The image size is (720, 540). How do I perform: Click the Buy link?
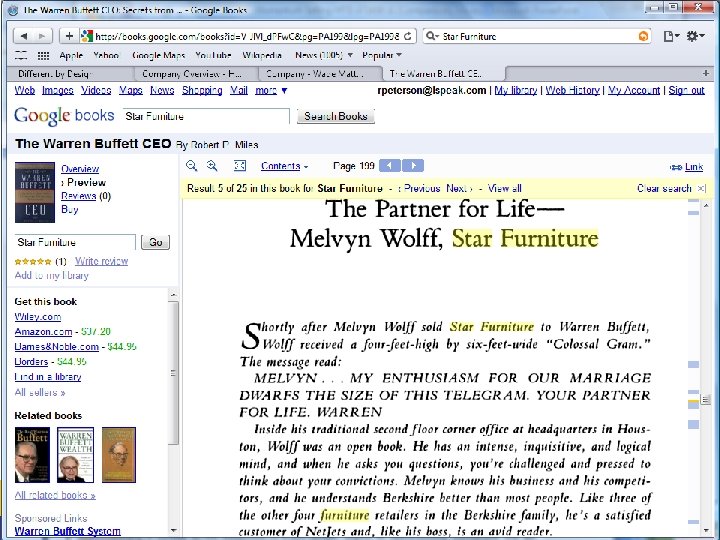[70, 209]
